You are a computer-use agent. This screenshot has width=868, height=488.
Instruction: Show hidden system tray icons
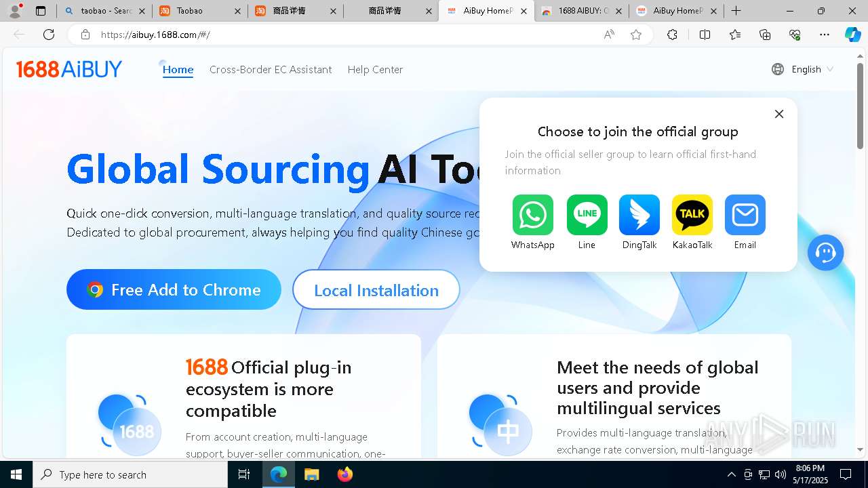click(731, 474)
